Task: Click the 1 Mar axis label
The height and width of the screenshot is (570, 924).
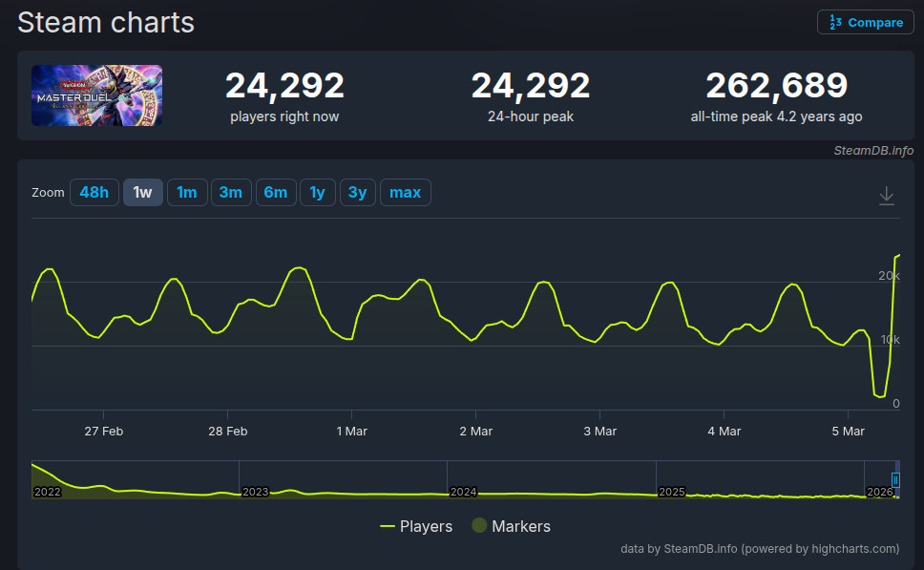Action: (352, 432)
